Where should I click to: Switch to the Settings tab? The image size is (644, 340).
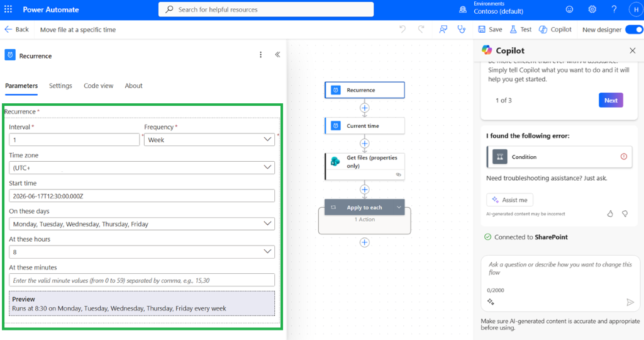pyautogui.click(x=60, y=86)
